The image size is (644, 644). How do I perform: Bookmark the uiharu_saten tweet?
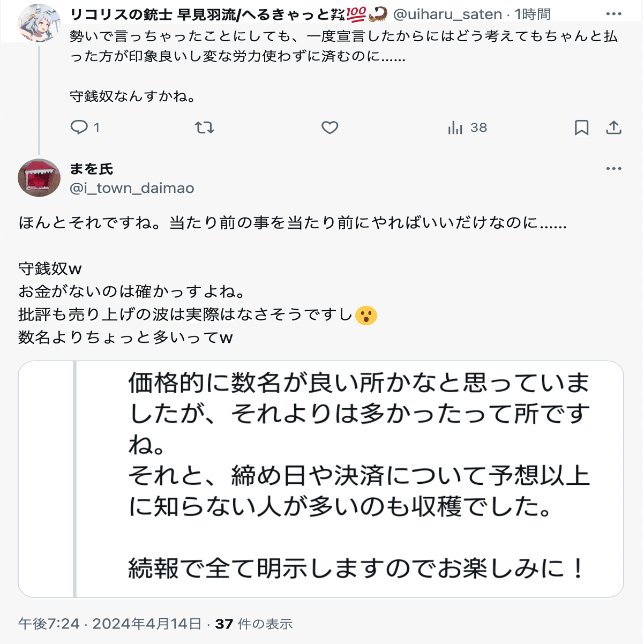(x=581, y=128)
